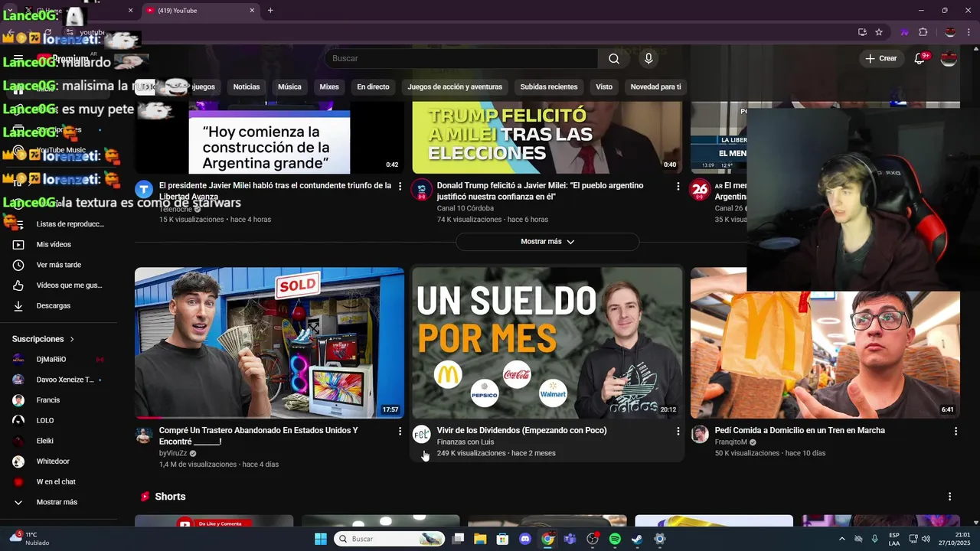980x551 pixels.
Task: Open Steam from the taskbar
Action: [637, 539]
